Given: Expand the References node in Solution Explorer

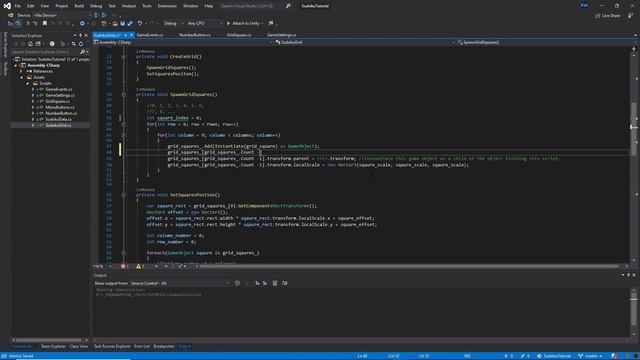Looking at the screenshot, I should tap(21, 71).
